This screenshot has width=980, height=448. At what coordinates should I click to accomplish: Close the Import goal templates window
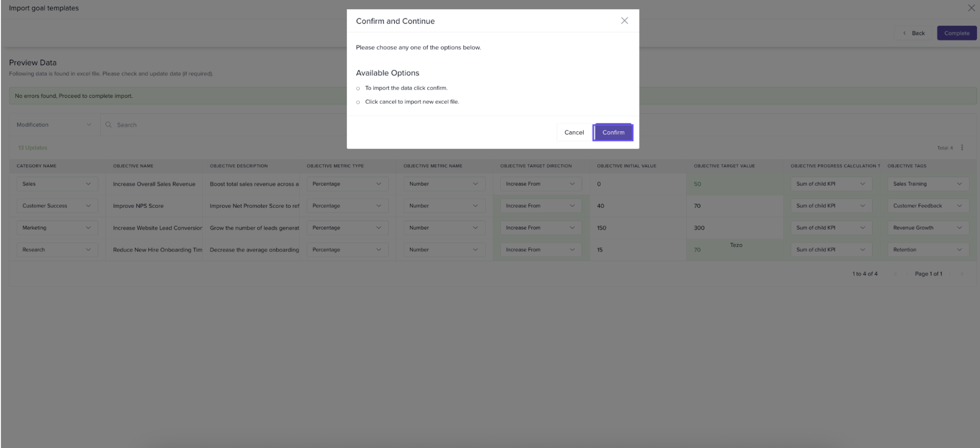click(971, 8)
